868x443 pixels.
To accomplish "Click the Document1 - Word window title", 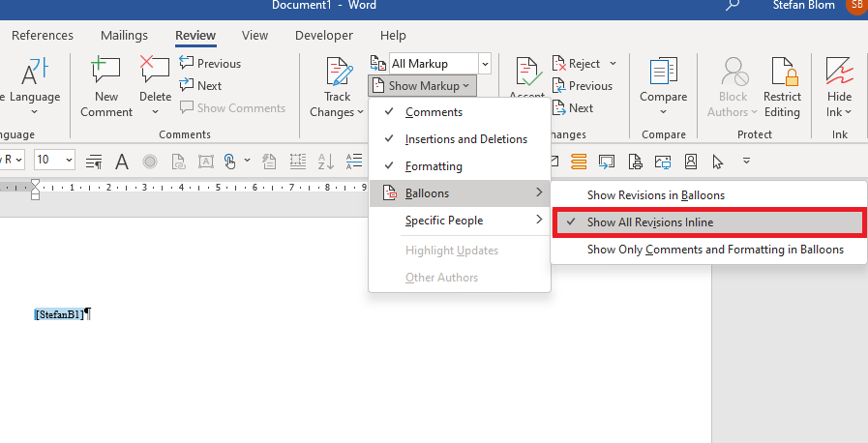I will click(x=324, y=5).
